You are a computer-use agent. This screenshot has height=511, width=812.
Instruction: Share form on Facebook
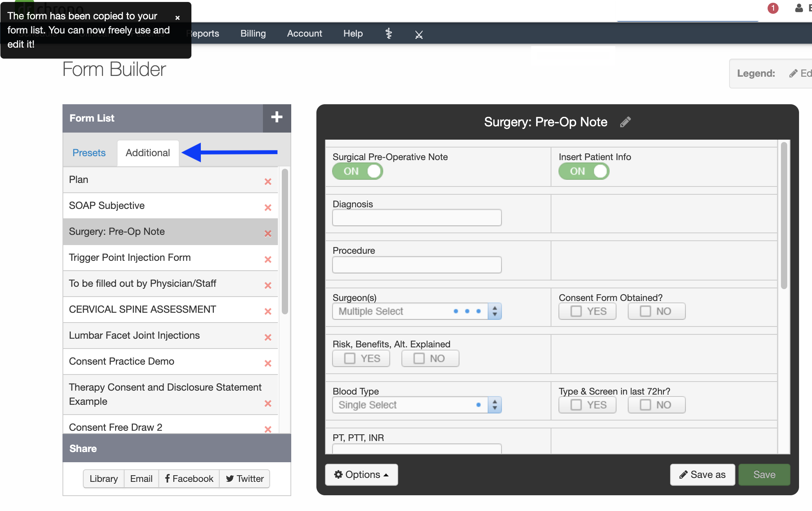tap(189, 479)
